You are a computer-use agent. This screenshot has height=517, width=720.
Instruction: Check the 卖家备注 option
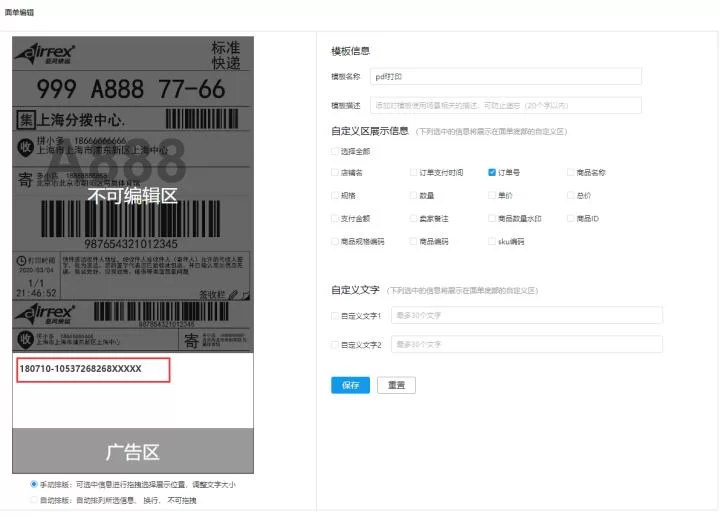(x=413, y=218)
